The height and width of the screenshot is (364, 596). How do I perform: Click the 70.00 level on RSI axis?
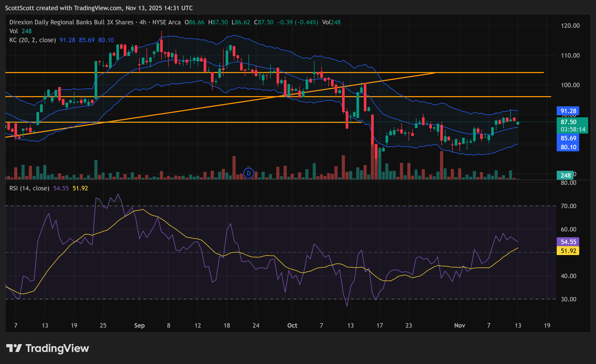(x=568, y=206)
